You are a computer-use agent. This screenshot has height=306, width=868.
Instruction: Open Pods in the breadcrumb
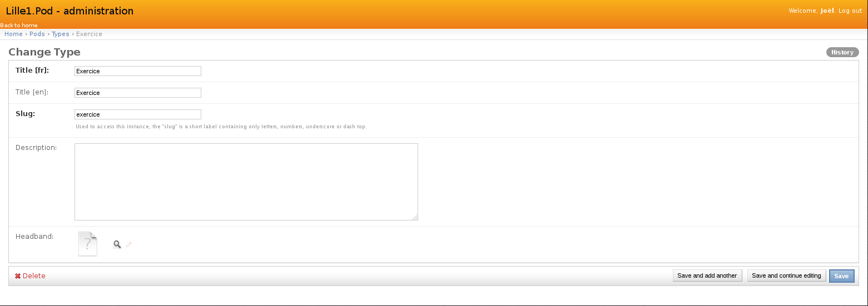pyautogui.click(x=37, y=34)
